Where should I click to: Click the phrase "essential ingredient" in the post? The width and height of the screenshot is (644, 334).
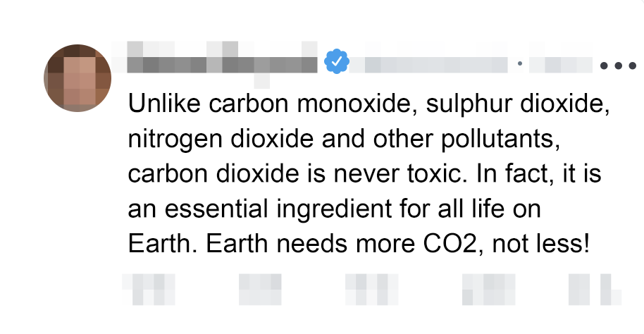pos(280,209)
